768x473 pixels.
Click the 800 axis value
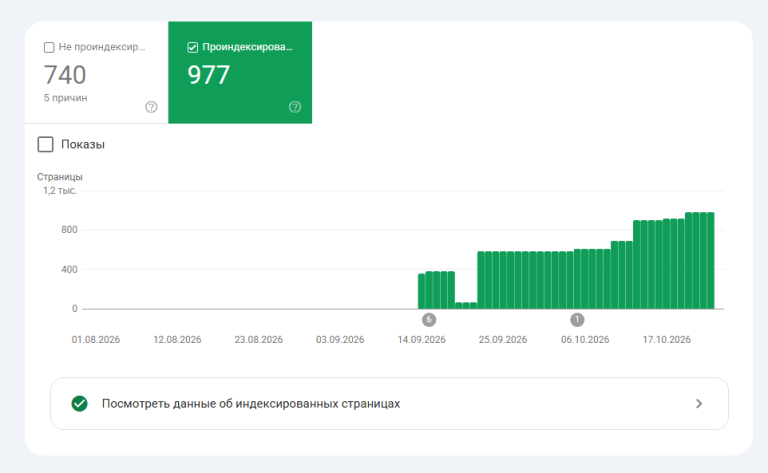(x=69, y=230)
